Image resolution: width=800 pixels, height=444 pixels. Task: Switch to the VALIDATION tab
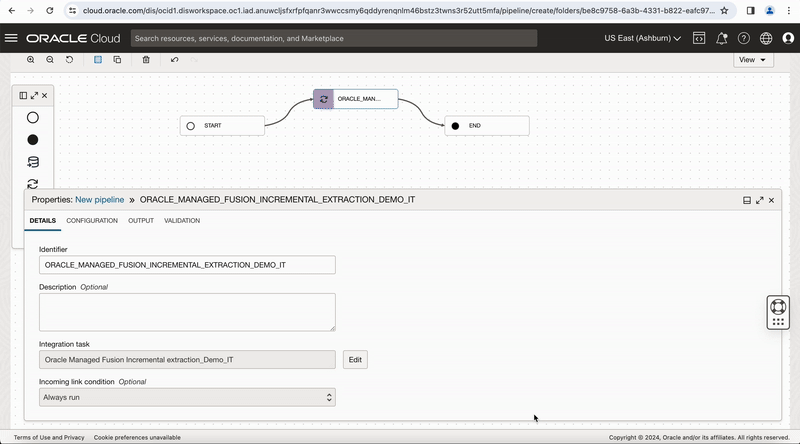pyautogui.click(x=182, y=220)
